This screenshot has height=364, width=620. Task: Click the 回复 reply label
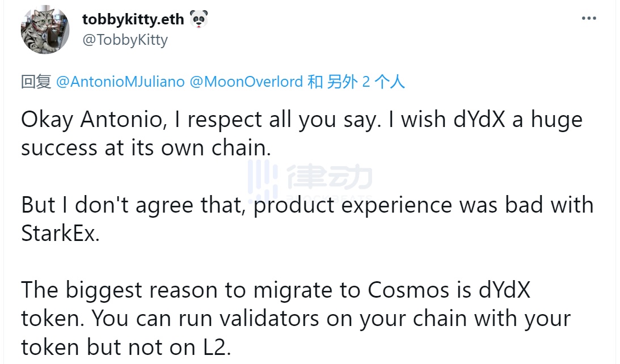(x=34, y=82)
